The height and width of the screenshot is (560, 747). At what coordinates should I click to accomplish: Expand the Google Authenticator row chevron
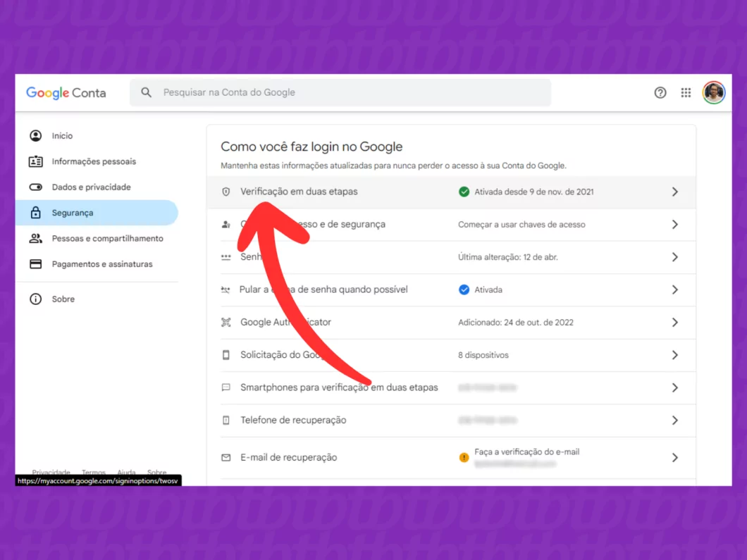tap(675, 323)
